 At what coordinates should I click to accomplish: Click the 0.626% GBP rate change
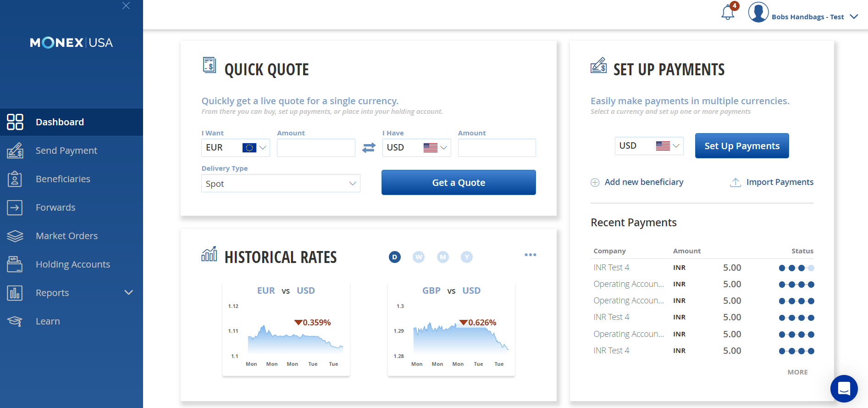coord(478,323)
